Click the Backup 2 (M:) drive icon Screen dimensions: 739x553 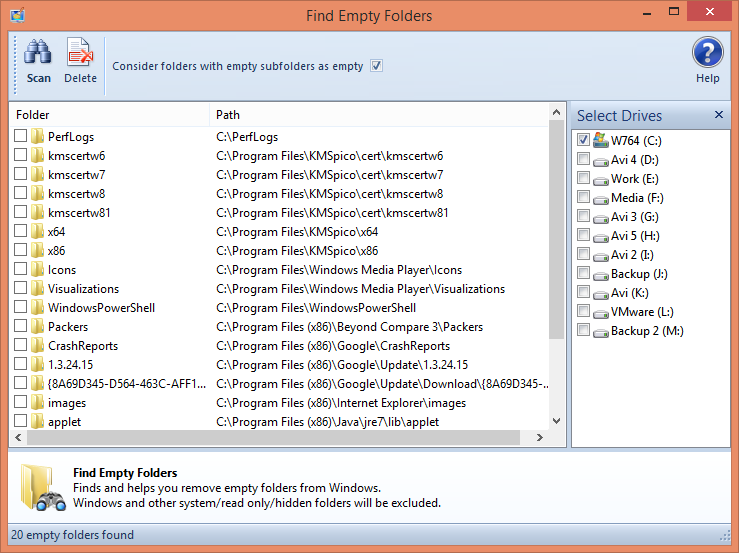pos(600,333)
